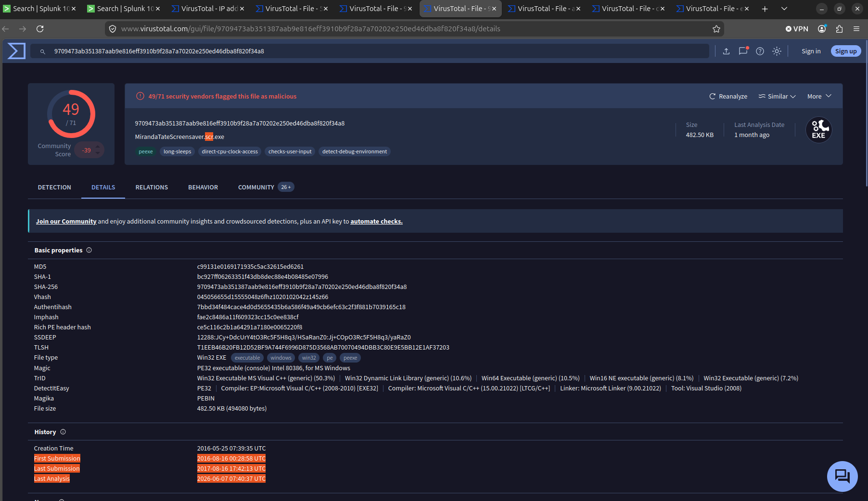
Task: Click the Sign up button
Action: tap(846, 51)
